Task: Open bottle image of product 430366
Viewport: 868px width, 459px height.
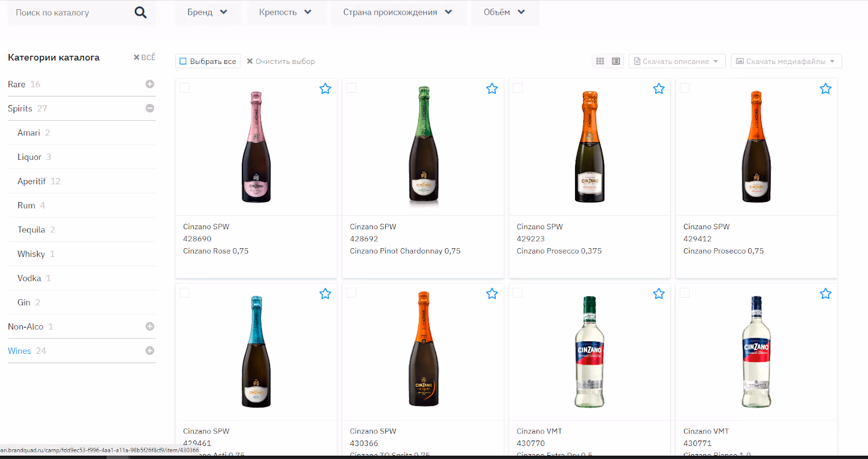Action: point(424,349)
